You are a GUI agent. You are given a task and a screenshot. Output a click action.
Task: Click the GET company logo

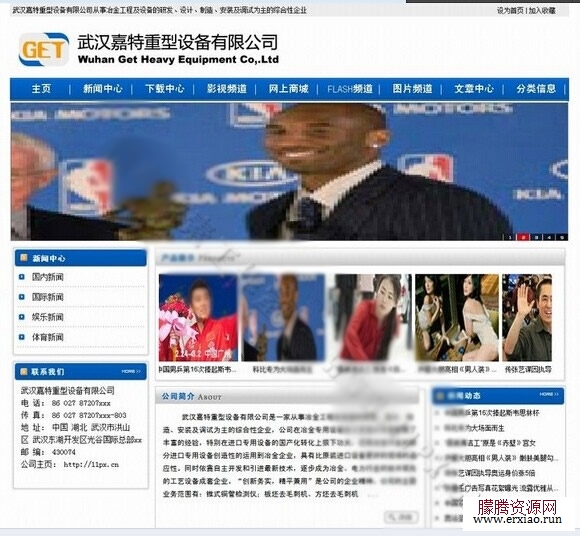coord(44,49)
